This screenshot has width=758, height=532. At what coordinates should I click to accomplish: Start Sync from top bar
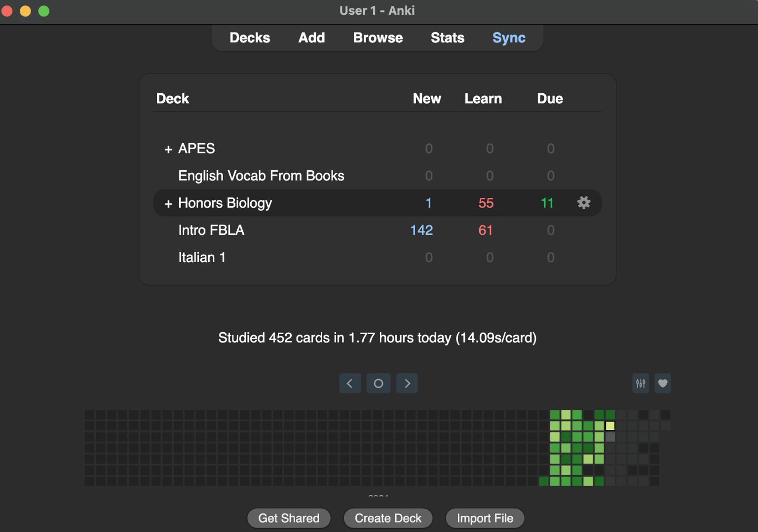tap(509, 38)
